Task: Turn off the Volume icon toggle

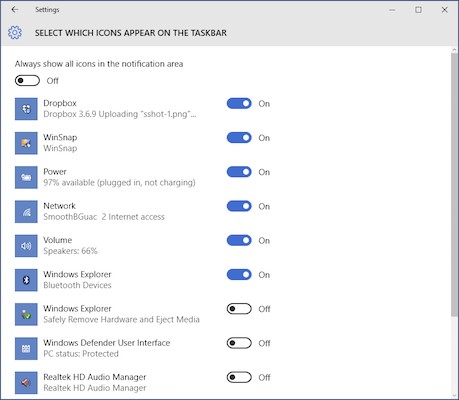Action: point(239,241)
